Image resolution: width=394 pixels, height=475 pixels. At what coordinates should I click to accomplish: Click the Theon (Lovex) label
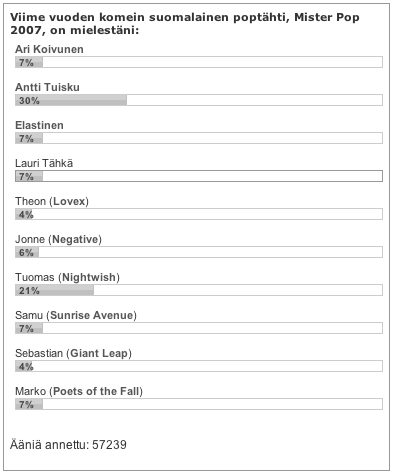point(52,202)
